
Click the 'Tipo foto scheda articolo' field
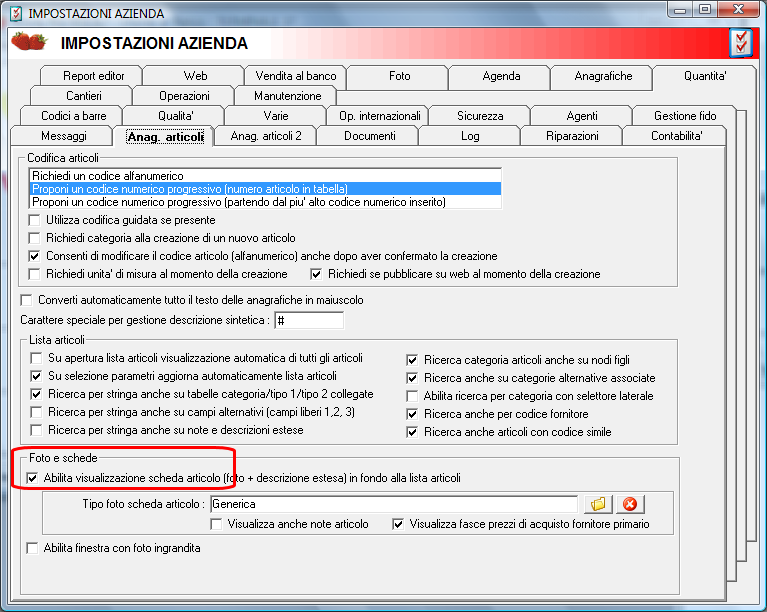point(394,504)
